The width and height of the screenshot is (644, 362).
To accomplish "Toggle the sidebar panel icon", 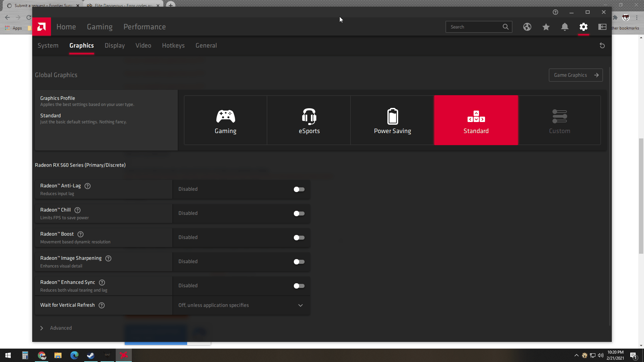I will click(x=602, y=27).
